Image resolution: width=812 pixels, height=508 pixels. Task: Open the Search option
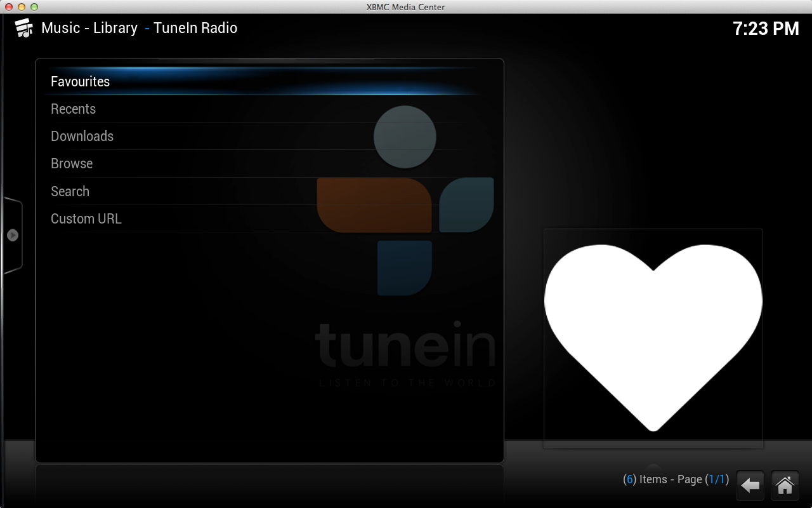coord(70,191)
